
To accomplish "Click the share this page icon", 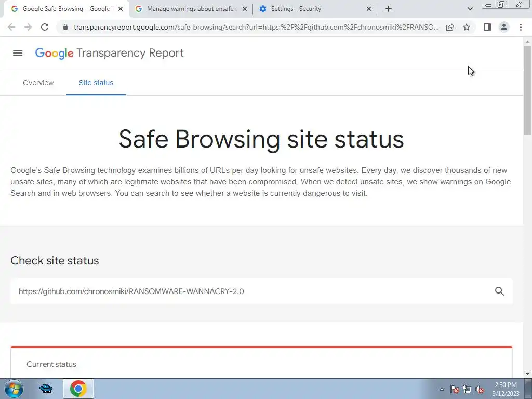I will [450, 27].
